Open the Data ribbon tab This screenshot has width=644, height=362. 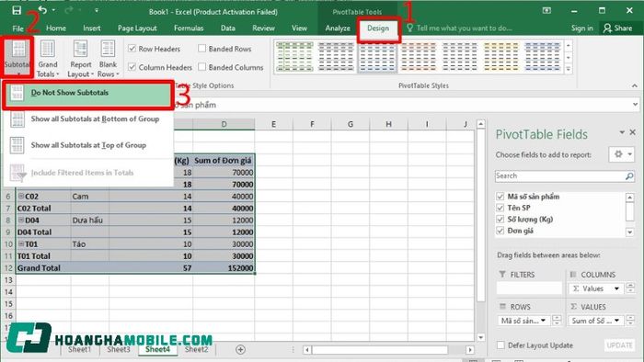[227, 28]
